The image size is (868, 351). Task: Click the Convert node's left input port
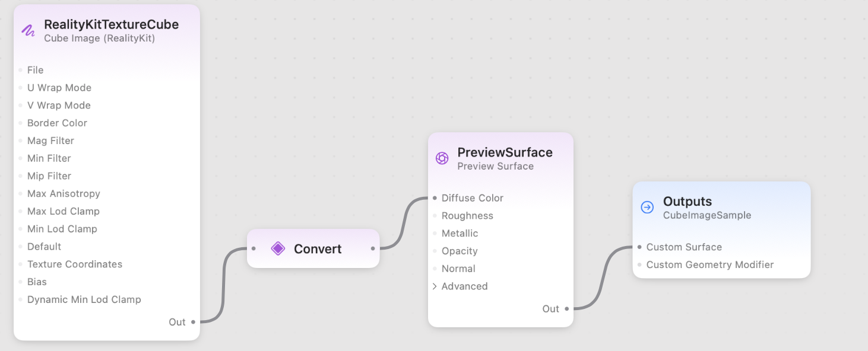(x=253, y=249)
